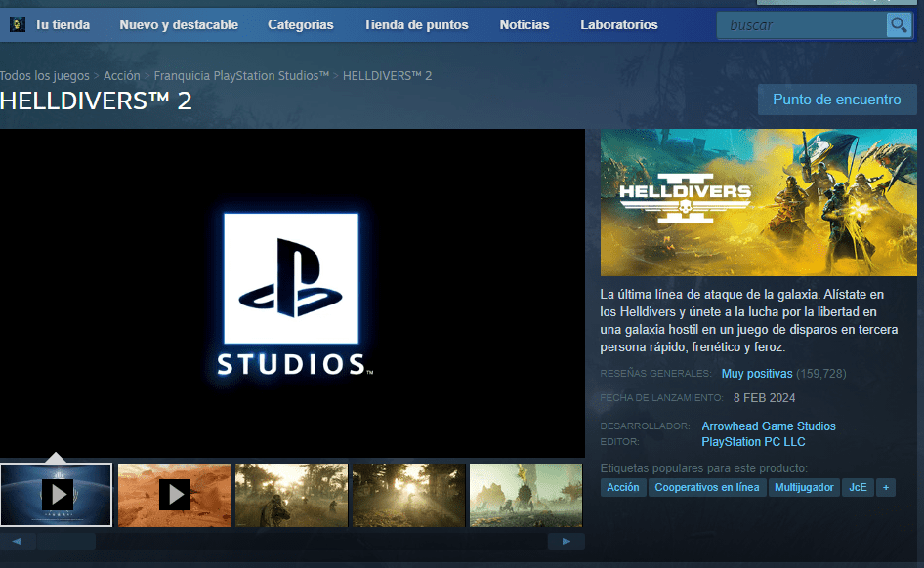Click the left arrow of thumbnail strip
924x568 pixels.
pyautogui.click(x=18, y=541)
